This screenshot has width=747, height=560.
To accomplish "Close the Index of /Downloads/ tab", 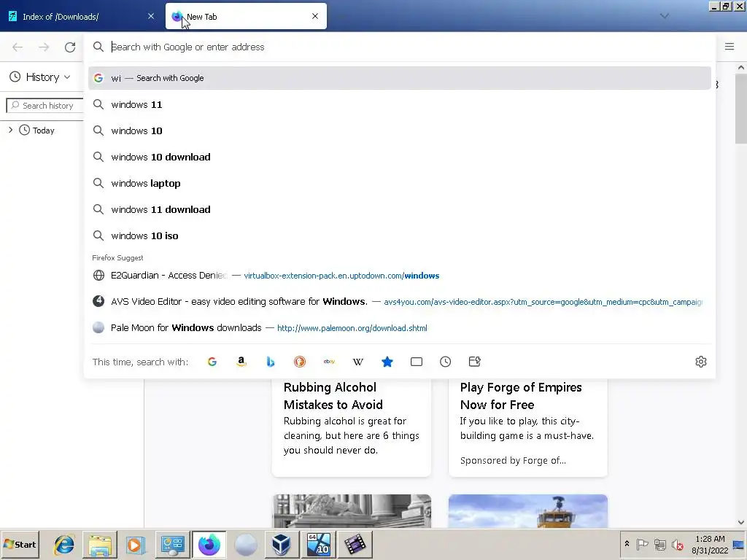I will pos(151,16).
